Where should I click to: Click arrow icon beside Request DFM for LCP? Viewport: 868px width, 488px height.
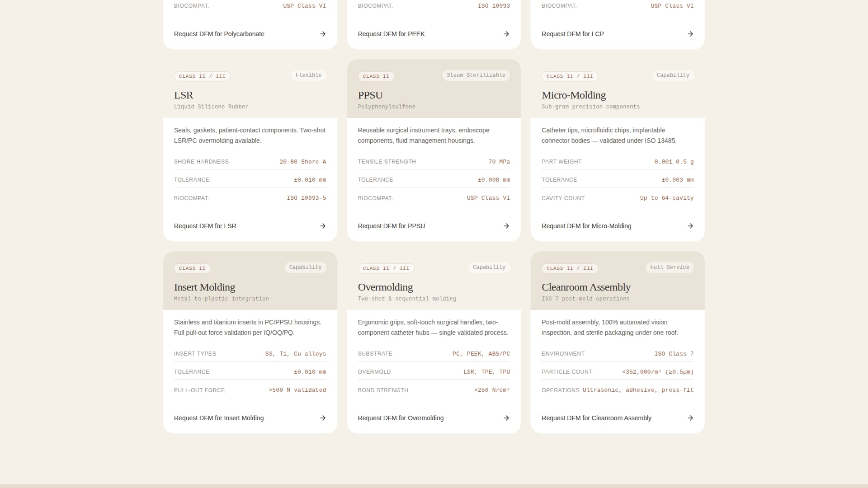(690, 34)
